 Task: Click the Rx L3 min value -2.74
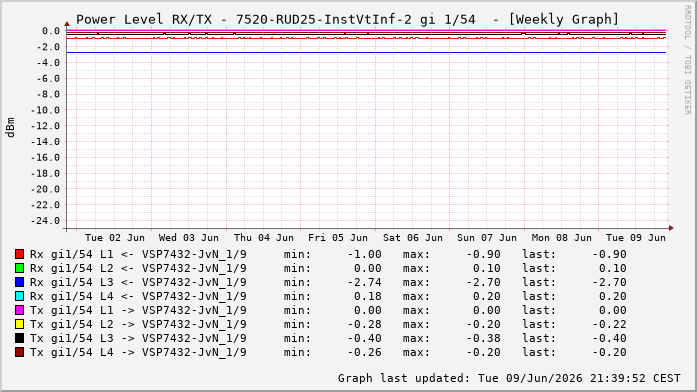[x=364, y=282]
